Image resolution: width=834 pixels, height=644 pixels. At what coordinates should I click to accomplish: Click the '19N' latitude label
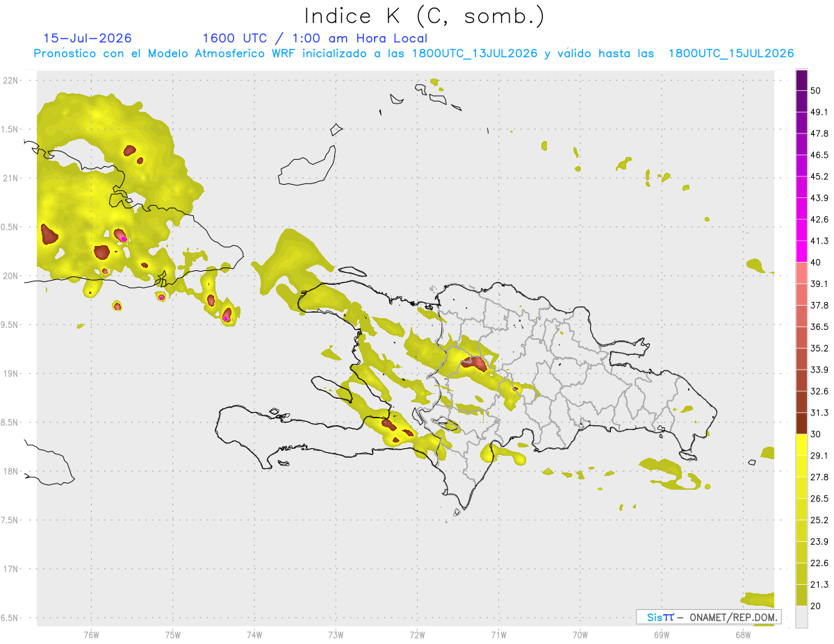[10, 374]
